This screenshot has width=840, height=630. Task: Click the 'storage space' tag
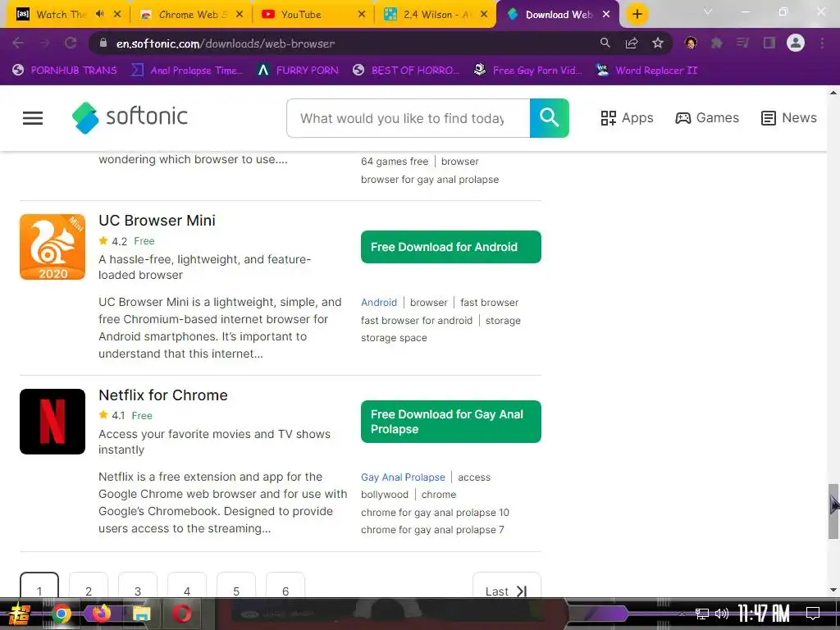point(394,338)
